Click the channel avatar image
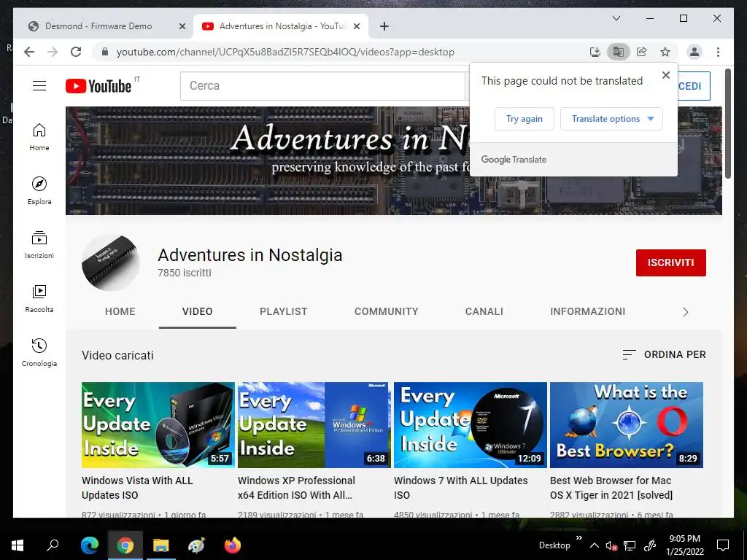 coord(111,262)
